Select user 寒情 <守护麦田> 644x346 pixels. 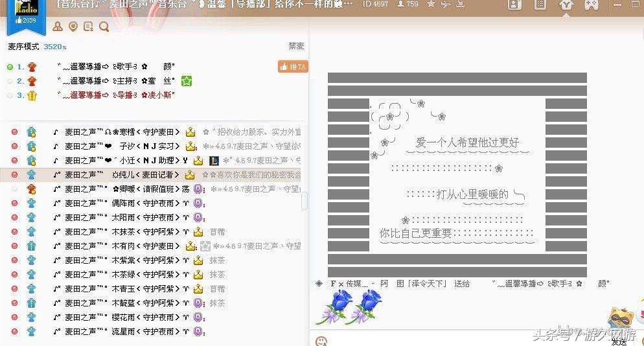[122, 132]
